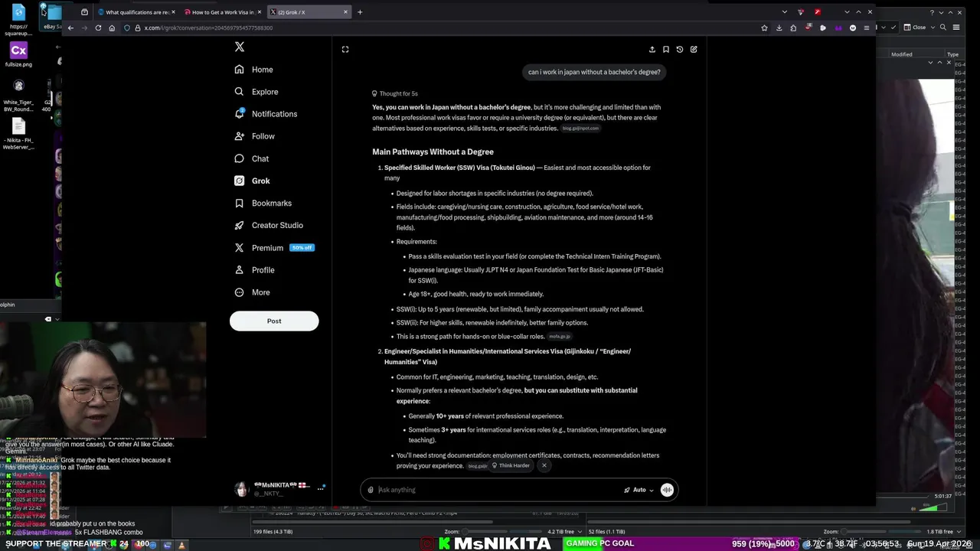Click the 'Main Pathways Without a Degree' heading
This screenshot has width=980, height=551.
click(433, 152)
